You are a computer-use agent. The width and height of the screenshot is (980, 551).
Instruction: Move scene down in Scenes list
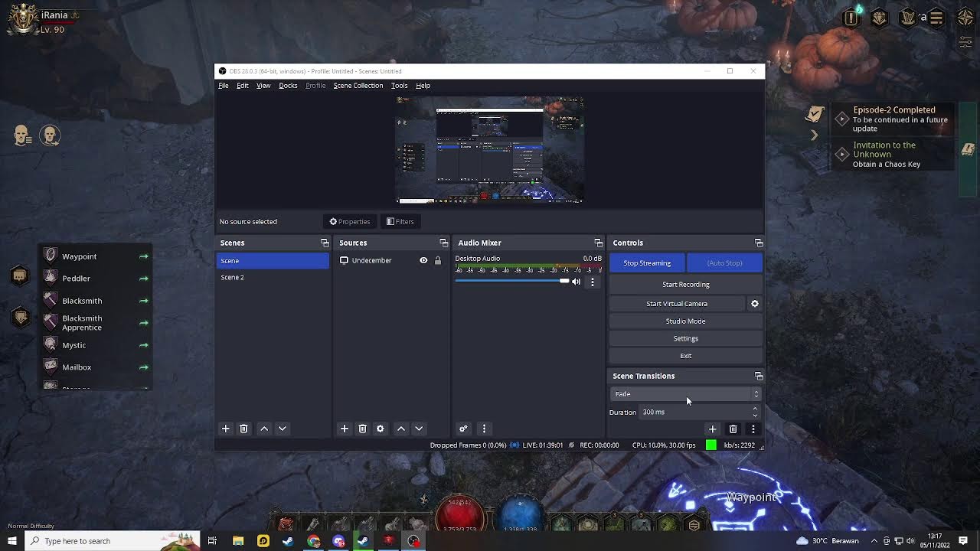pos(282,429)
